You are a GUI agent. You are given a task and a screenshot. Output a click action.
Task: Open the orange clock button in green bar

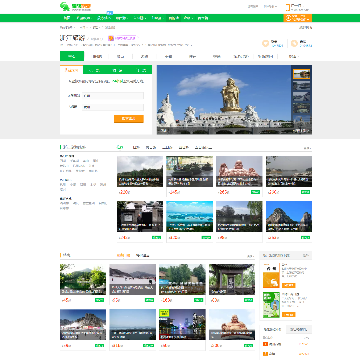(298, 18)
